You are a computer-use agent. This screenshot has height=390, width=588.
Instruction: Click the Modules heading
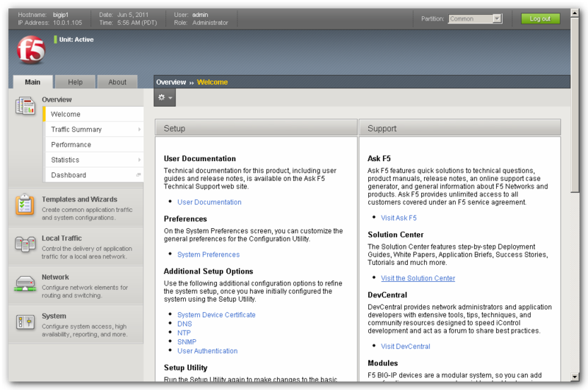383,363
